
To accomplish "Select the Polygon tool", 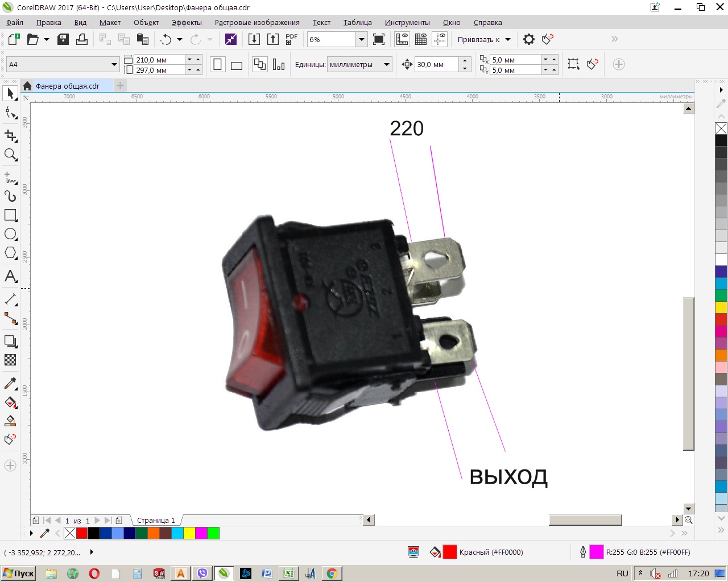I will (10, 253).
